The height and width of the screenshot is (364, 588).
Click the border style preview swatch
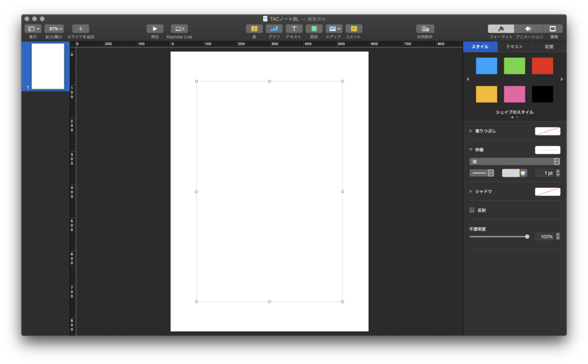(547, 150)
